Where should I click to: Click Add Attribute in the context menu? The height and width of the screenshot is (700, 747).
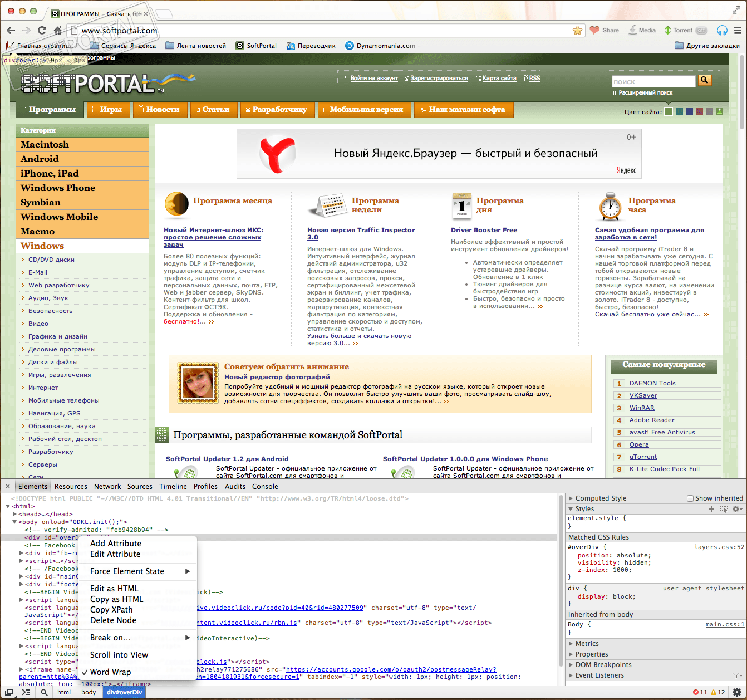coord(116,544)
